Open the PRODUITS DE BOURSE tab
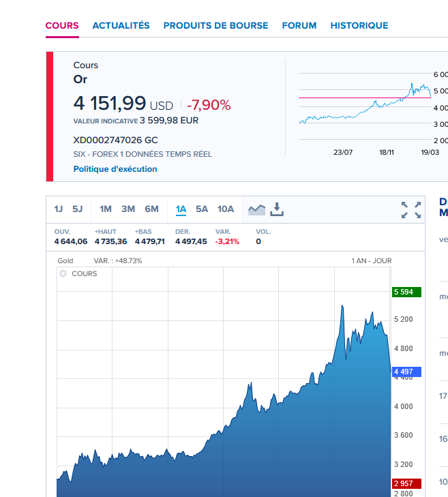Screen dimensions: 448x497 (x=215, y=25)
